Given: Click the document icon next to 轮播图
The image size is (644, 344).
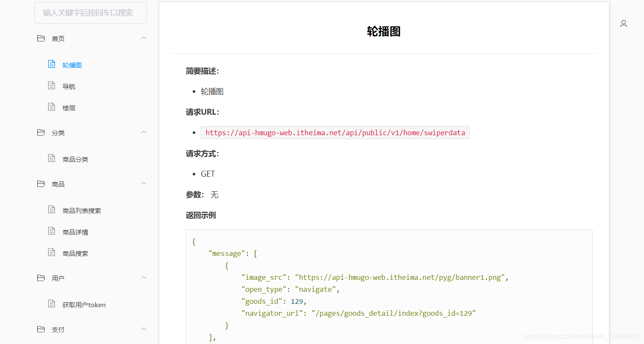Looking at the screenshot, I should click(51, 64).
